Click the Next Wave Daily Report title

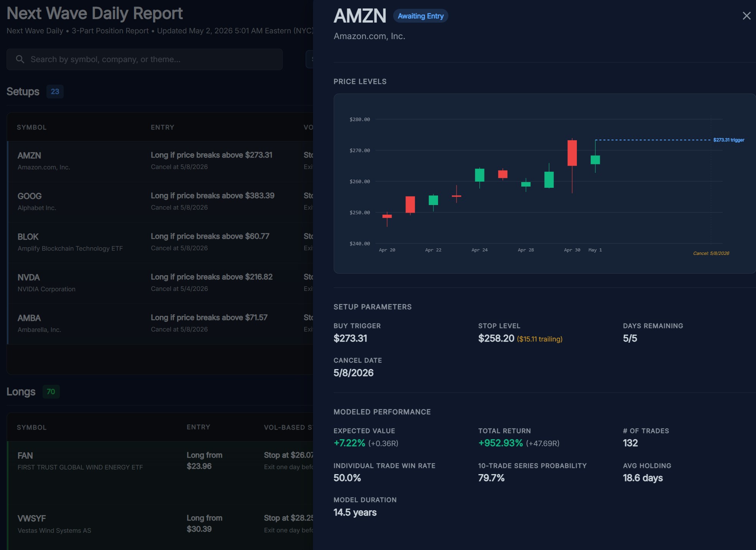tap(95, 13)
